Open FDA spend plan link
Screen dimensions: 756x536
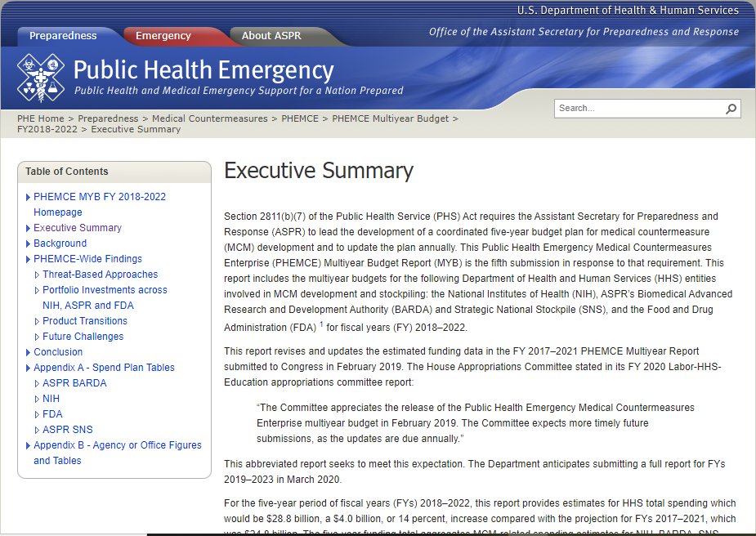pyautogui.click(x=52, y=414)
